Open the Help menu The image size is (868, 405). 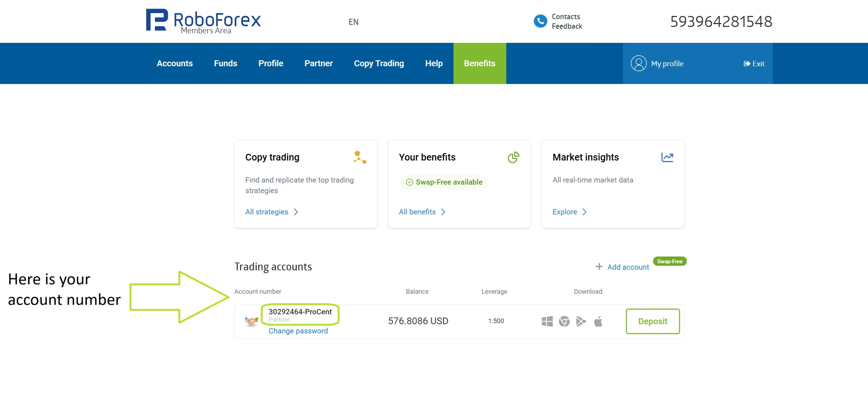[x=434, y=63]
